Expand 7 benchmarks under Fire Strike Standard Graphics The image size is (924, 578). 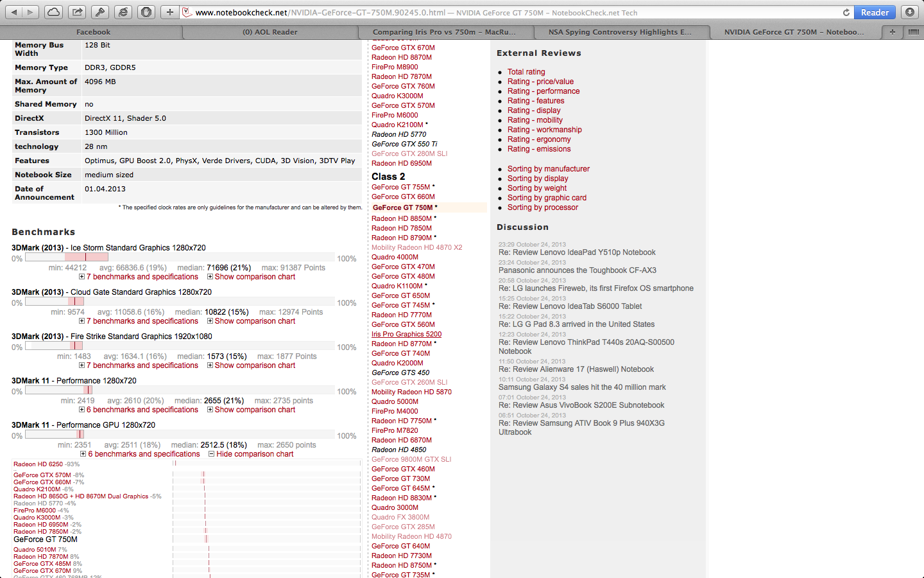point(139,365)
